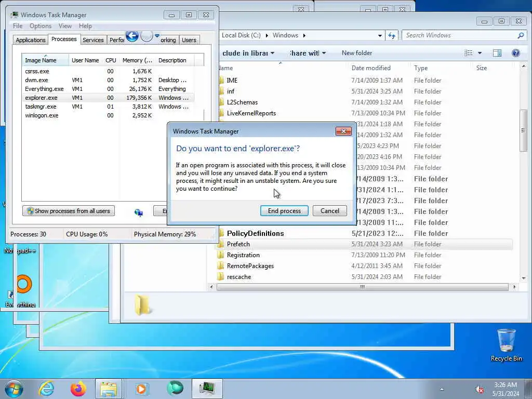The width and height of the screenshot is (532, 399).
Task: Click the Explorer back navigation arrow
Action: (132, 36)
